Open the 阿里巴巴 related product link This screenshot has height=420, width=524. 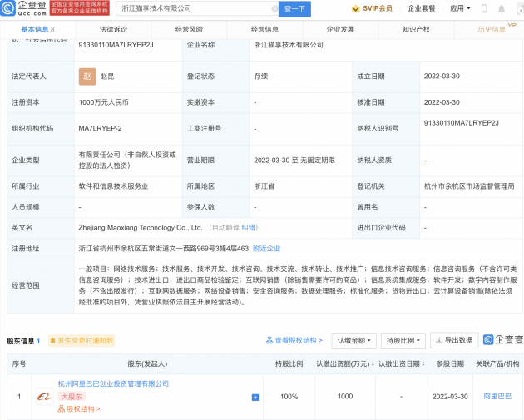[497, 396]
